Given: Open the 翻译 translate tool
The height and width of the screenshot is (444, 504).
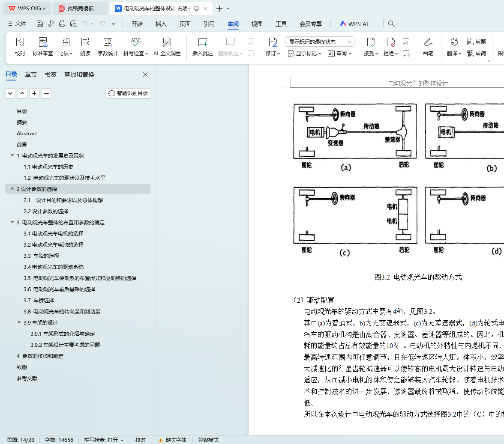Looking at the screenshot, I should pyautogui.click(x=454, y=47).
